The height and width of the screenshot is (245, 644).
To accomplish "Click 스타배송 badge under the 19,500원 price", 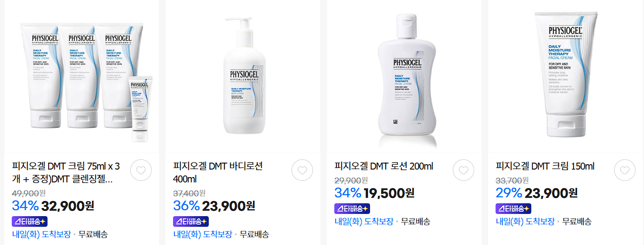I will [352, 208].
